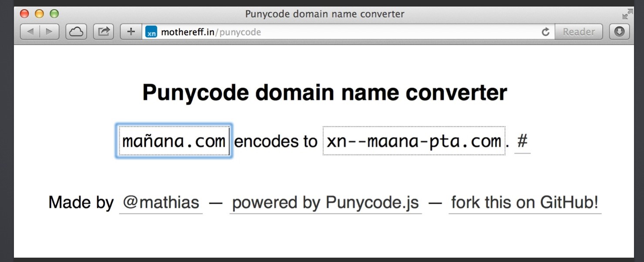
Task: Click the xn site favicon in address bar
Action: point(151,32)
